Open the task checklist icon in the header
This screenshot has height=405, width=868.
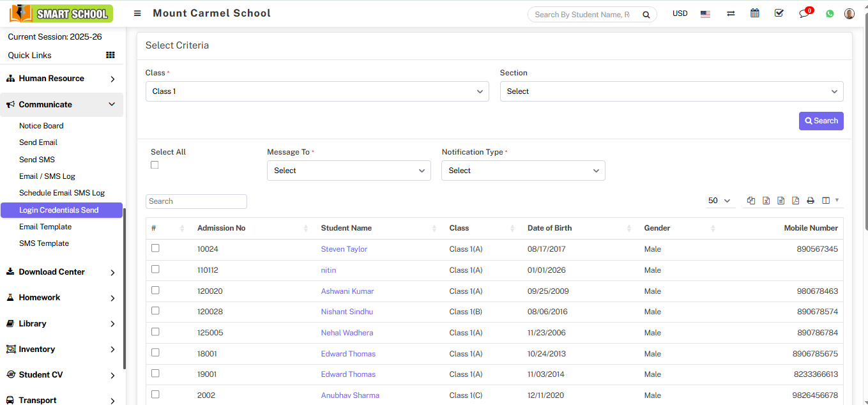779,13
